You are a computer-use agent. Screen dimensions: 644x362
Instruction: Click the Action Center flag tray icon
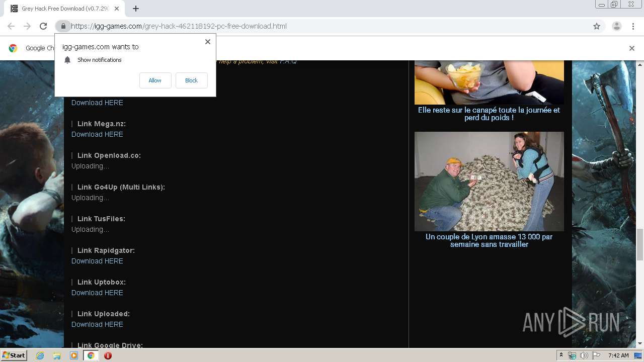596,355
